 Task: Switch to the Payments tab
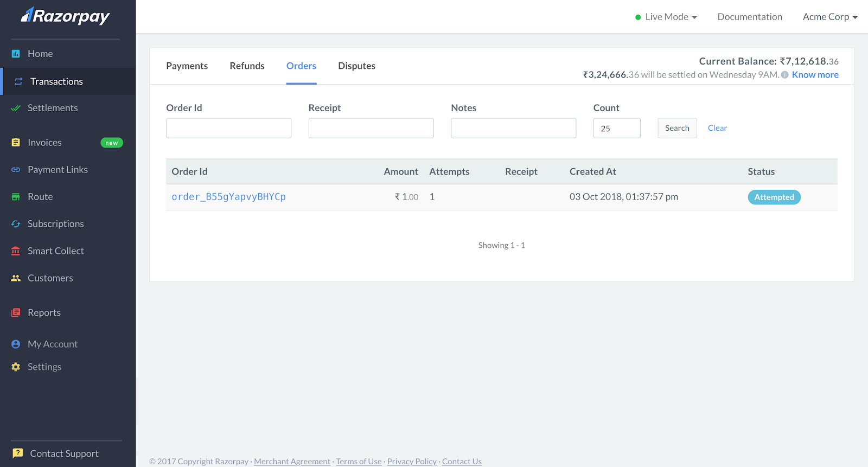pos(187,66)
